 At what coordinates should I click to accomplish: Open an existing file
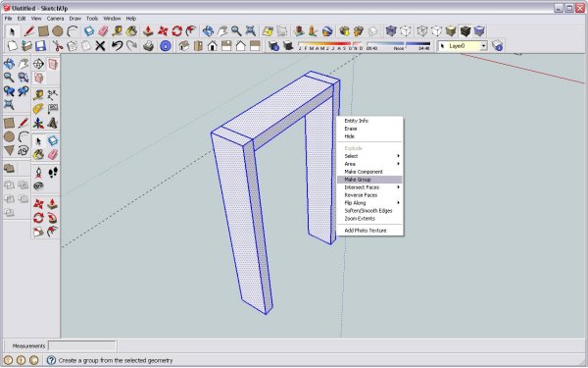(26, 46)
